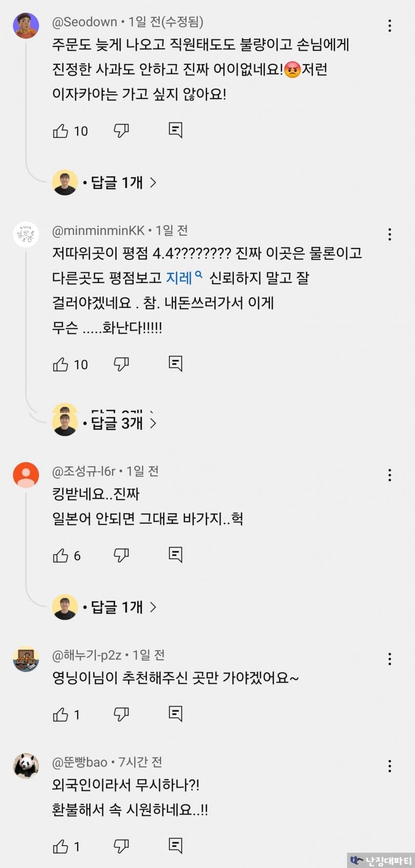The image size is (415, 868).
Task: Dislike the @해누기-p2z comment
Action: (121, 715)
